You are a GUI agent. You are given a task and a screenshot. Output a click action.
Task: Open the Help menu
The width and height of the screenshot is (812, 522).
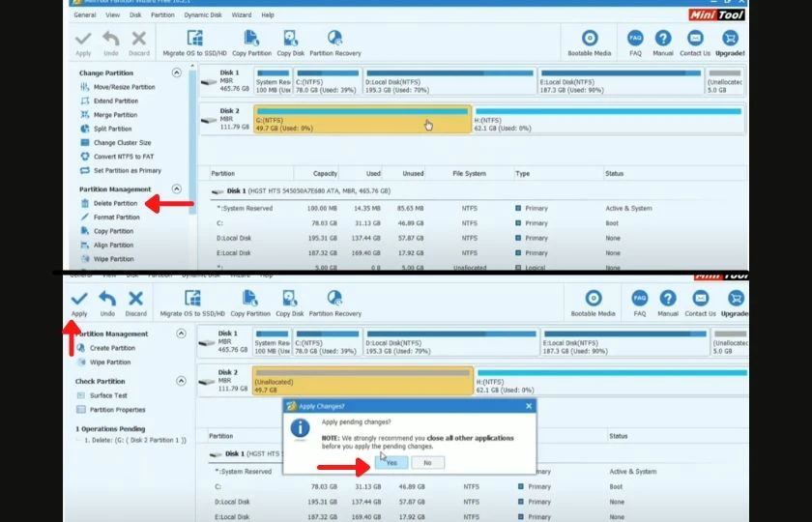(268, 15)
